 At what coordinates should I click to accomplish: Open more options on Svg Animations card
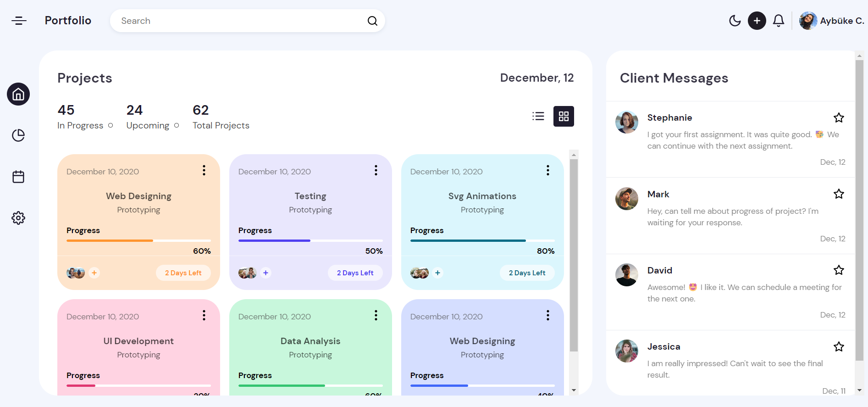pyautogui.click(x=548, y=170)
